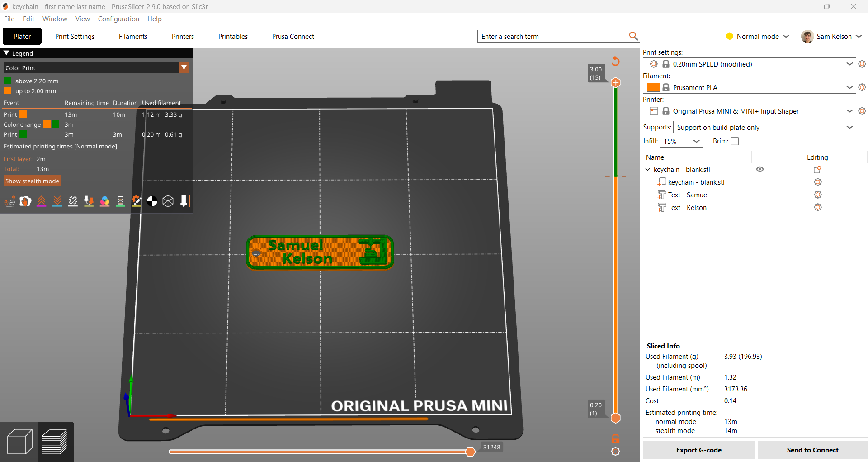Screen dimensions: 868x462
Task: Toggle Pause prints hourglass icon
Action: 120,201
